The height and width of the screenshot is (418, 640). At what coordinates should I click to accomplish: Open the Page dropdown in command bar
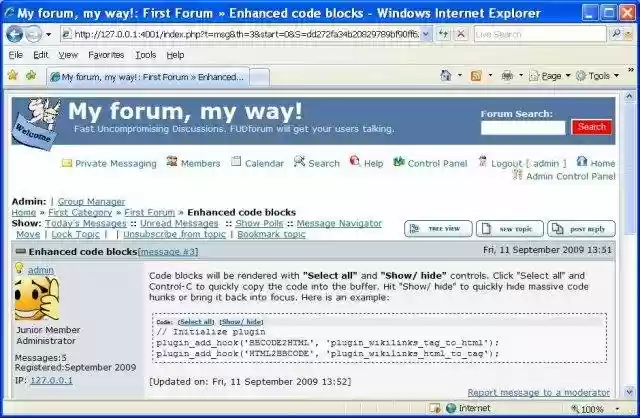pos(549,76)
